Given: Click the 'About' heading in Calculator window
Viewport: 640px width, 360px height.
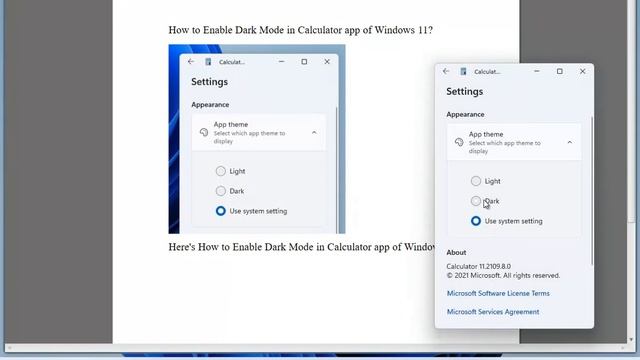Looking at the screenshot, I should pyautogui.click(x=456, y=252).
